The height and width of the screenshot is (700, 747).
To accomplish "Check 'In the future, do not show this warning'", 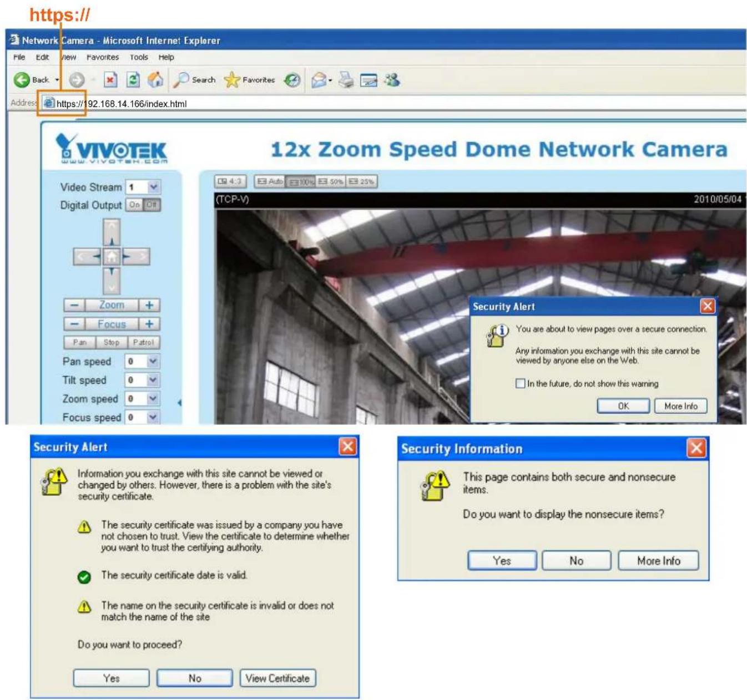I will (x=520, y=383).
